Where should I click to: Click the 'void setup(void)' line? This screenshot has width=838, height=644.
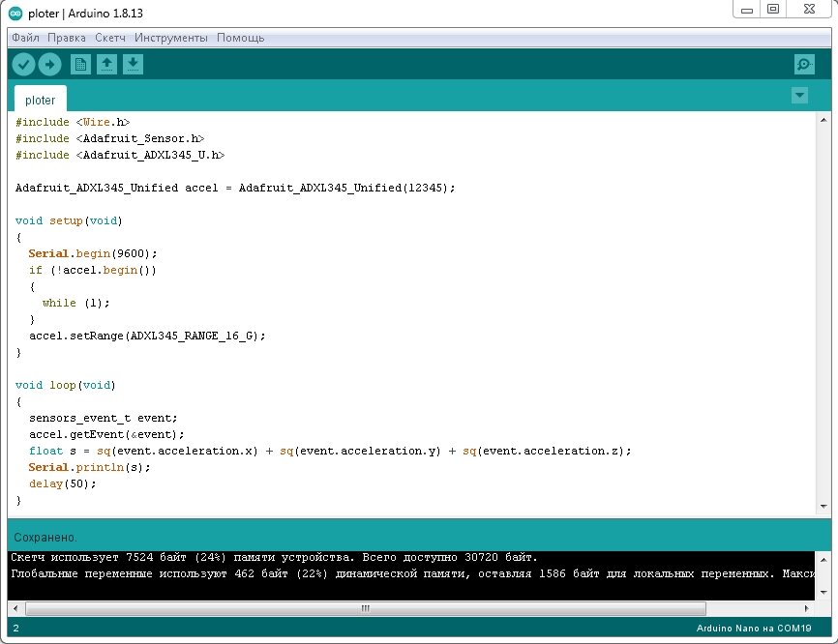(69, 221)
